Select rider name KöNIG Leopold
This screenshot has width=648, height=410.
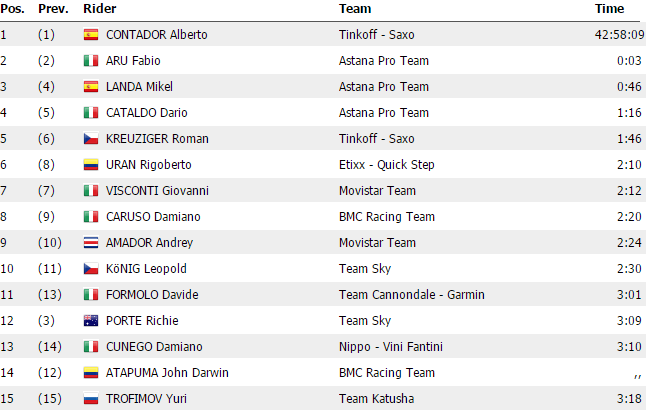click(144, 269)
